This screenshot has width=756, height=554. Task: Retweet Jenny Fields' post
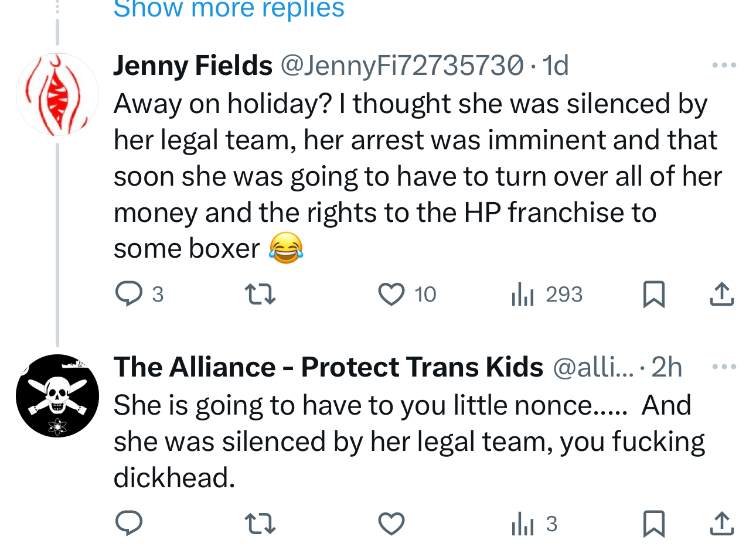[x=260, y=294]
